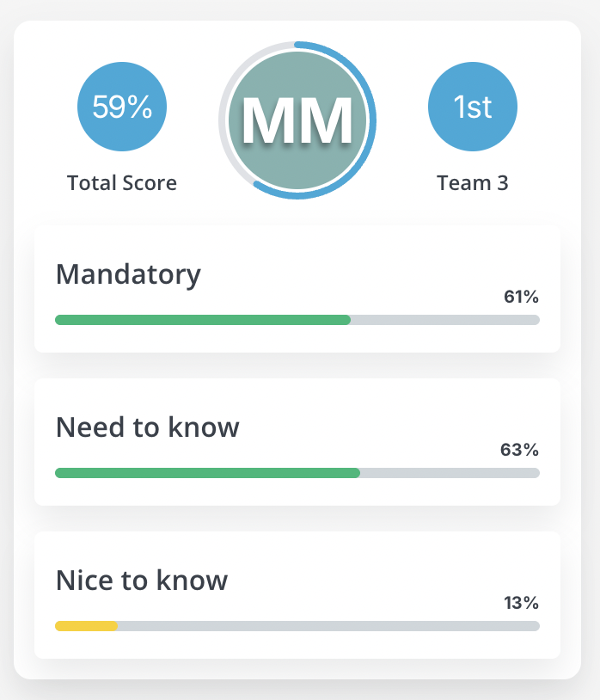Click the Need to know heading

tap(148, 427)
